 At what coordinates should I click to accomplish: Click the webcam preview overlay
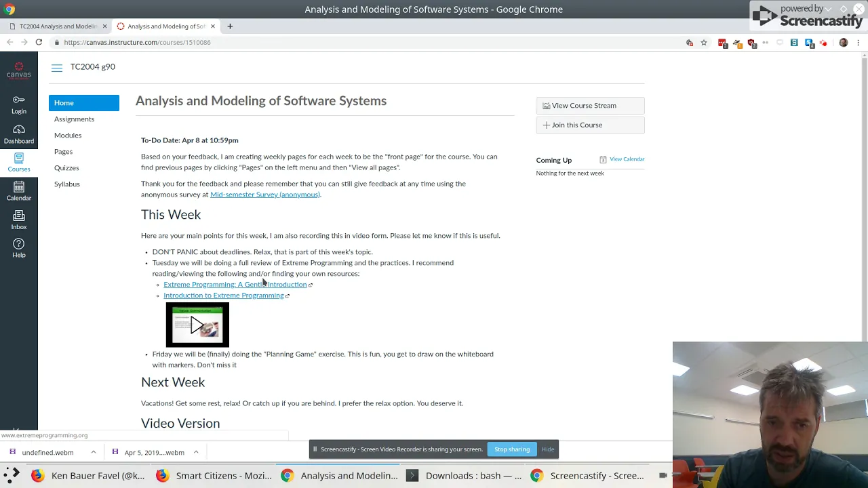[x=770, y=415]
